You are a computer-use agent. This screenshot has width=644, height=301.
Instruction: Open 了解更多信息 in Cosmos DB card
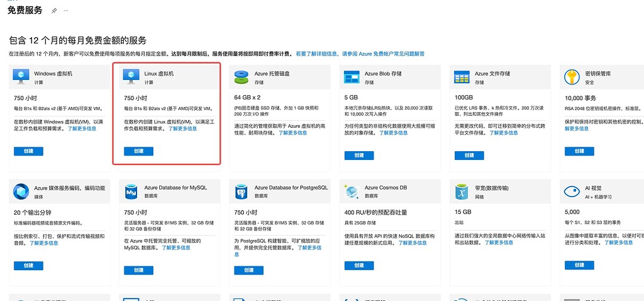click(413, 243)
